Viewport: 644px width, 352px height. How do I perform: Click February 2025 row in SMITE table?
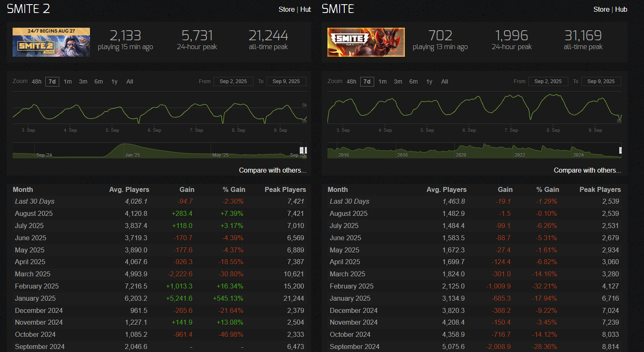pyautogui.click(x=475, y=286)
